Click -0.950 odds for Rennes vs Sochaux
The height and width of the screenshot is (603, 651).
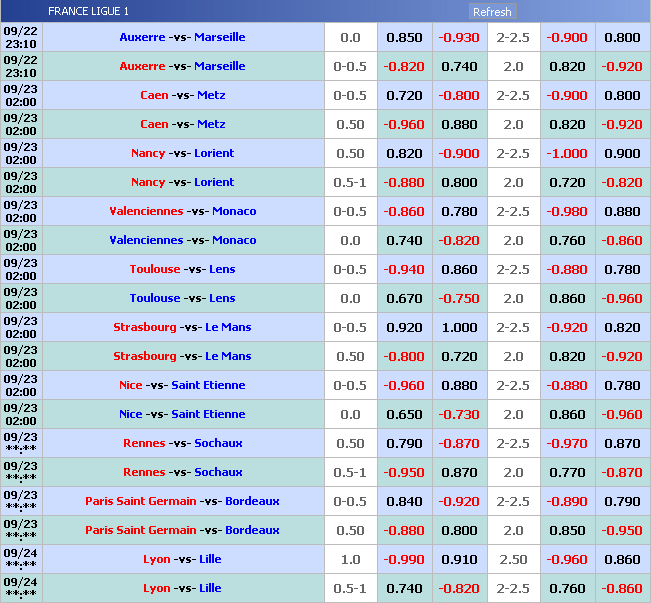point(404,472)
